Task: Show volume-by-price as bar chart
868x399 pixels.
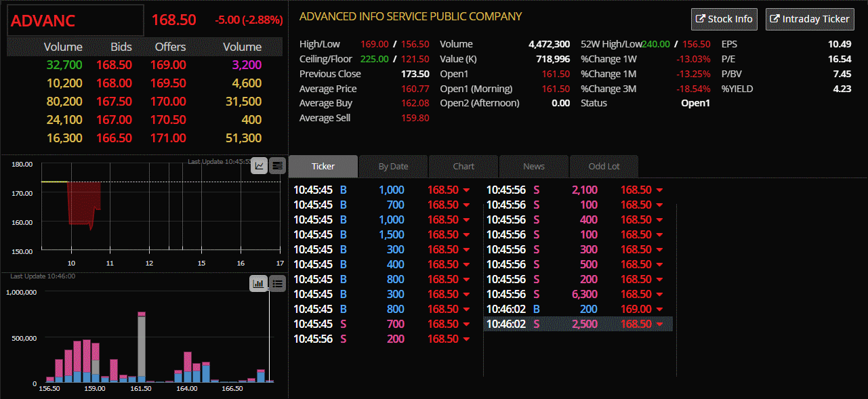Action: coord(259,283)
